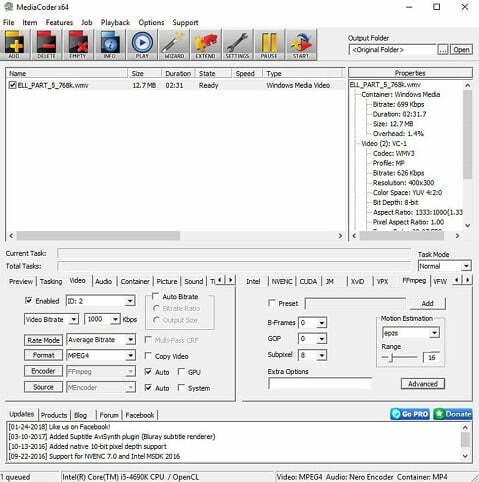Open the Video Bitrate mode dropdown
Screen dimensions: 479x482
point(51,319)
